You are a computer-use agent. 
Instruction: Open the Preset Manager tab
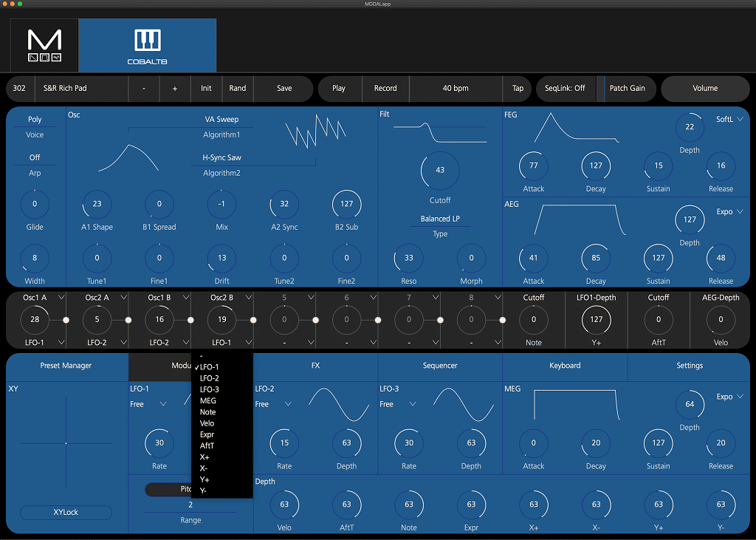(x=66, y=366)
